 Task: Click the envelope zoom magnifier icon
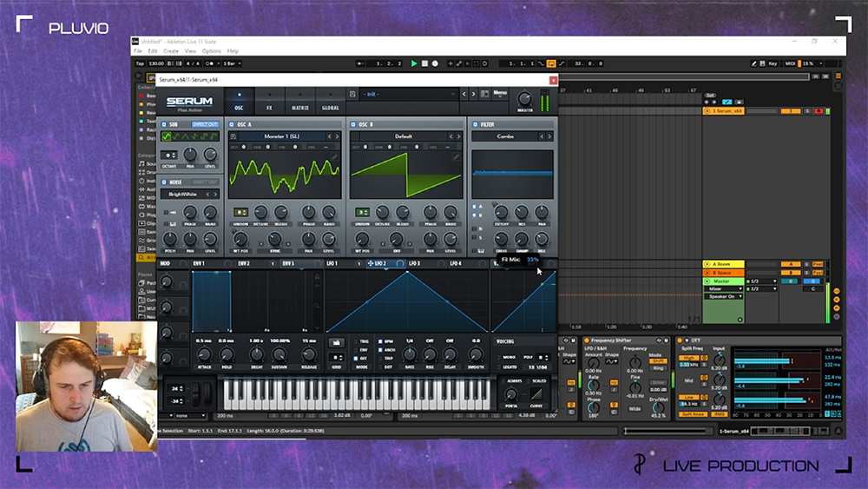coord(317,306)
